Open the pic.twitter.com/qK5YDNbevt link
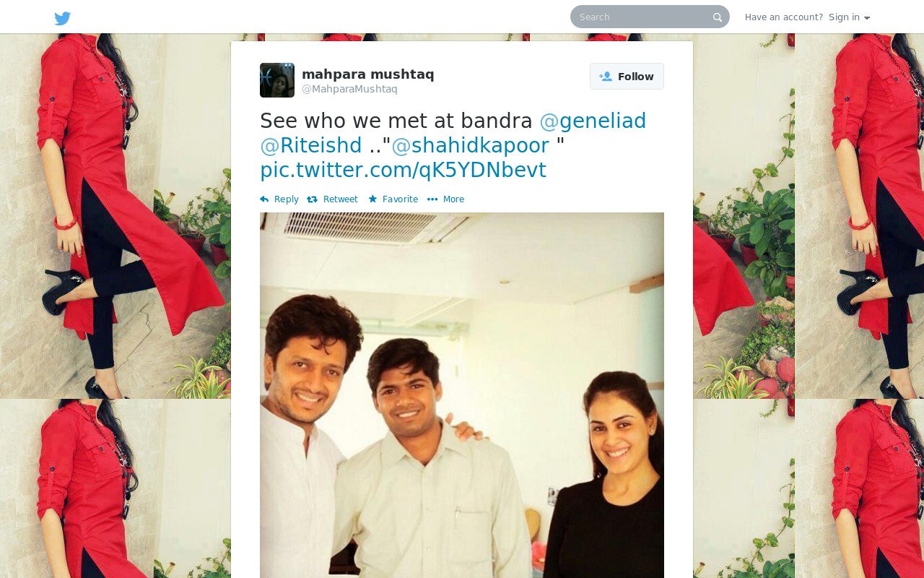 pyautogui.click(x=403, y=170)
